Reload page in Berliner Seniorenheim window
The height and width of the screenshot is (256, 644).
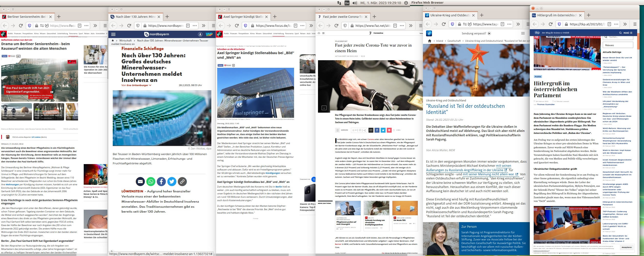(x=21, y=25)
